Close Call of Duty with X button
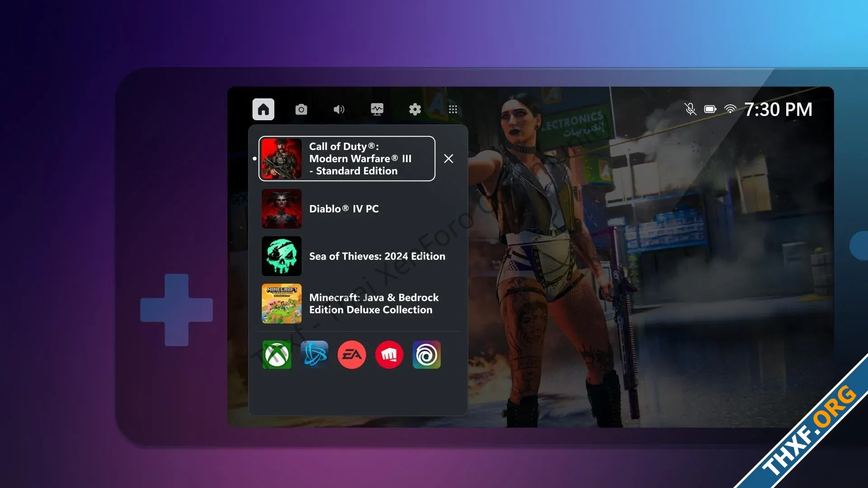The image size is (868, 488). tap(448, 159)
